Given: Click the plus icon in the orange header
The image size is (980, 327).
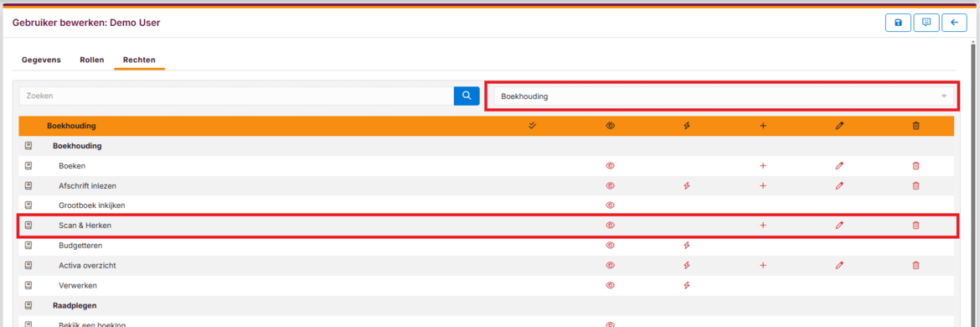Looking at the screenshot, I should [x=763, y=126].
